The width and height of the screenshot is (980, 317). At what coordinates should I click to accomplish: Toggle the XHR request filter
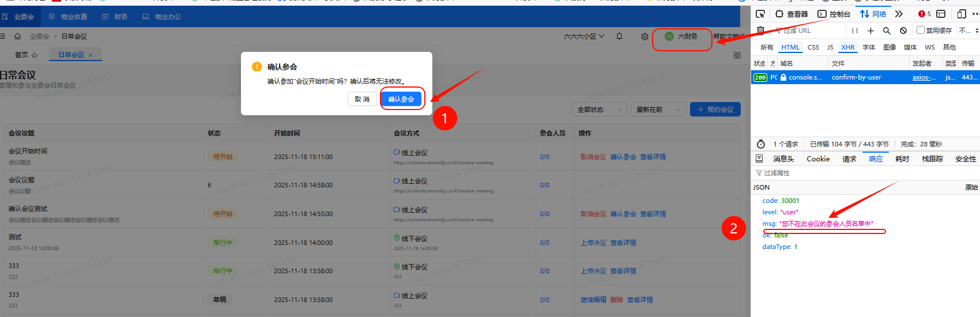coord(848,47)
